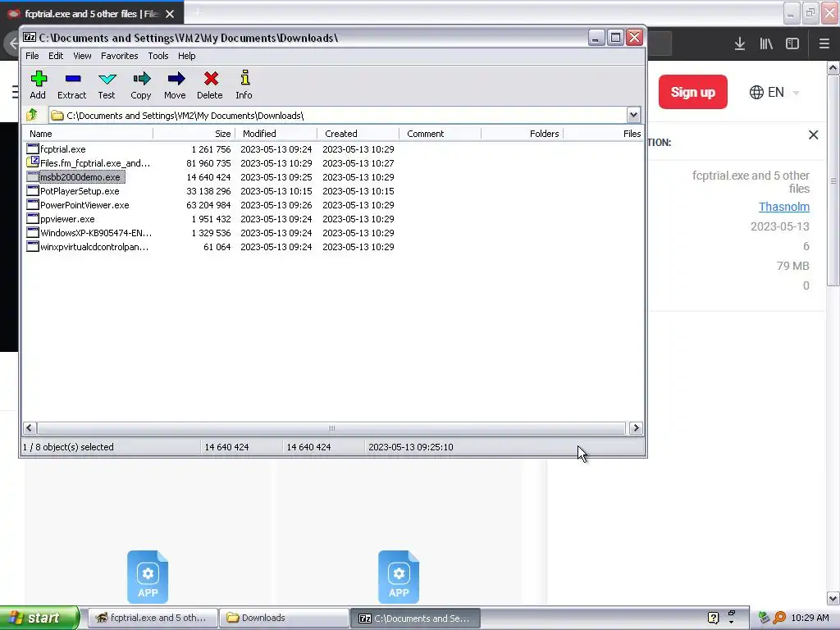840x630 pixels.
Task: Select the msbb2000demo.exe file name
Action: 80,177
